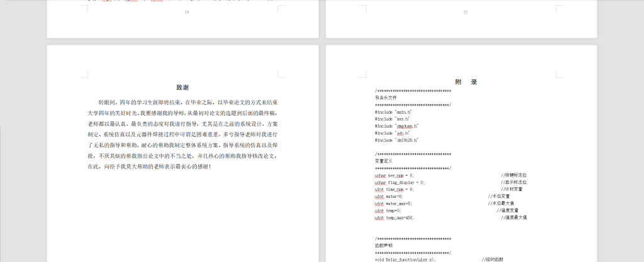Click the //水位最大值 comment
Image resolution: width=644 pixels, height=262 pixels.
[x=501, y=204]
